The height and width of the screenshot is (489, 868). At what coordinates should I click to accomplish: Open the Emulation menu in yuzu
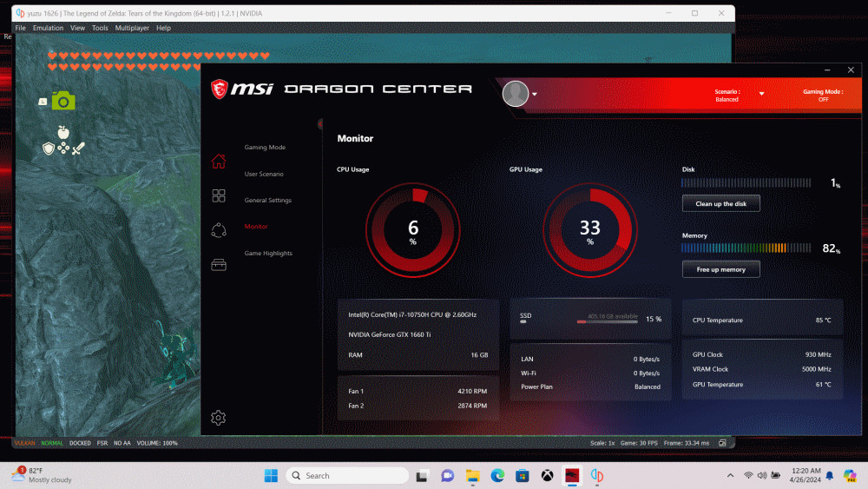tap(48, 28)
